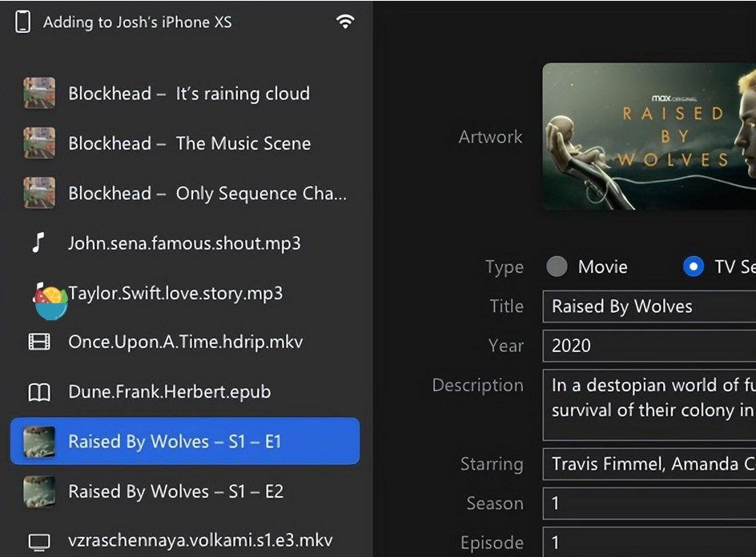
Task: Click film strip icon beside Once.Upon.A.Time.hdrip.mkv
Action: click(x=39, y=343)
